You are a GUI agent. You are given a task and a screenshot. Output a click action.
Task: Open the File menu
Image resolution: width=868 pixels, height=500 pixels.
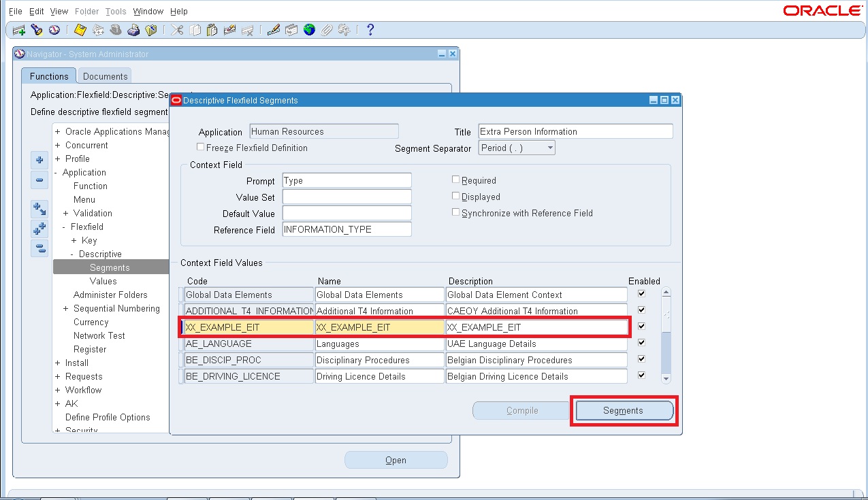tap(15, 12)
